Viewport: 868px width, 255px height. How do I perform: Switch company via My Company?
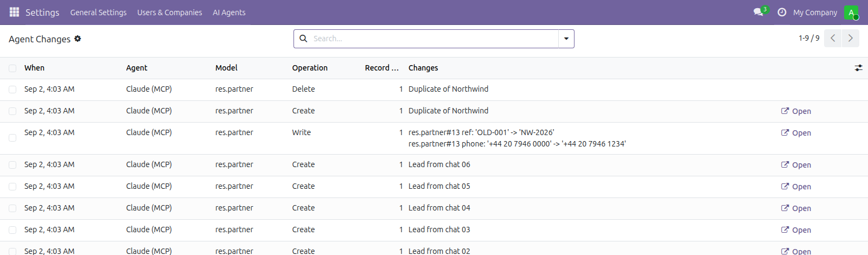point(815,12)
